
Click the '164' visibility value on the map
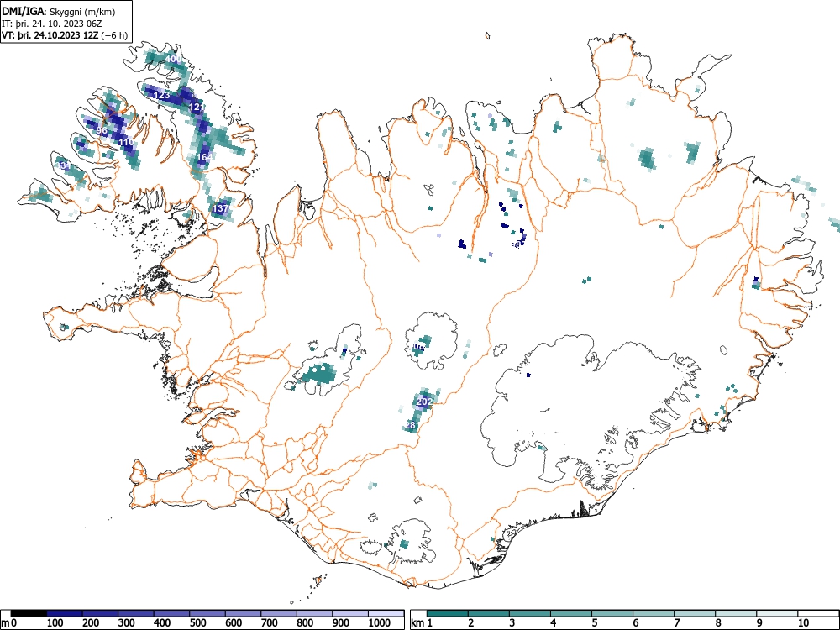[204, 157]
